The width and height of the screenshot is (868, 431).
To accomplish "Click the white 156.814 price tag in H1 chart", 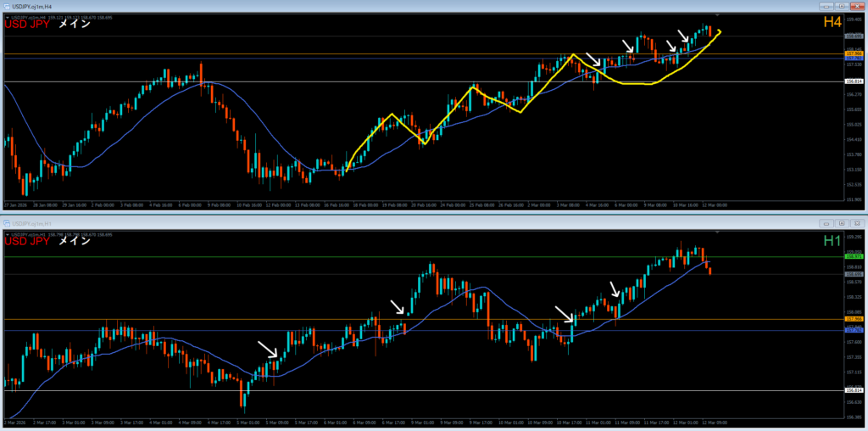I will [x=854, y=390].
